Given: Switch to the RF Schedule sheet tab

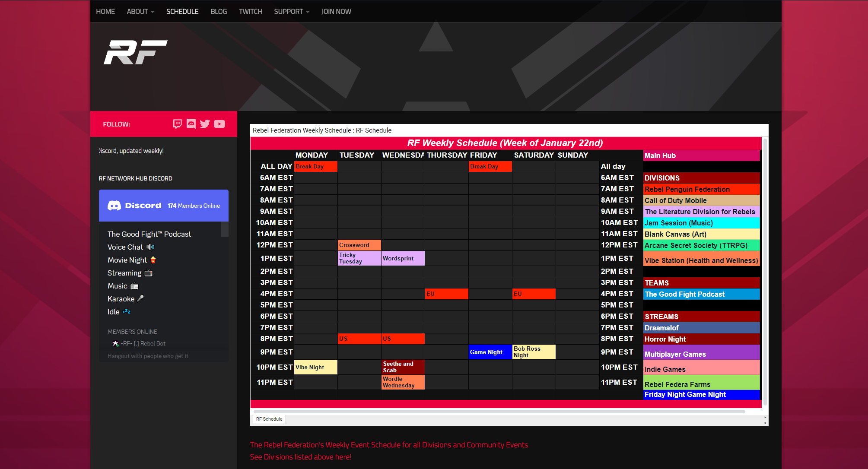Looking at the screenshot, I should [x=269, y=419].
